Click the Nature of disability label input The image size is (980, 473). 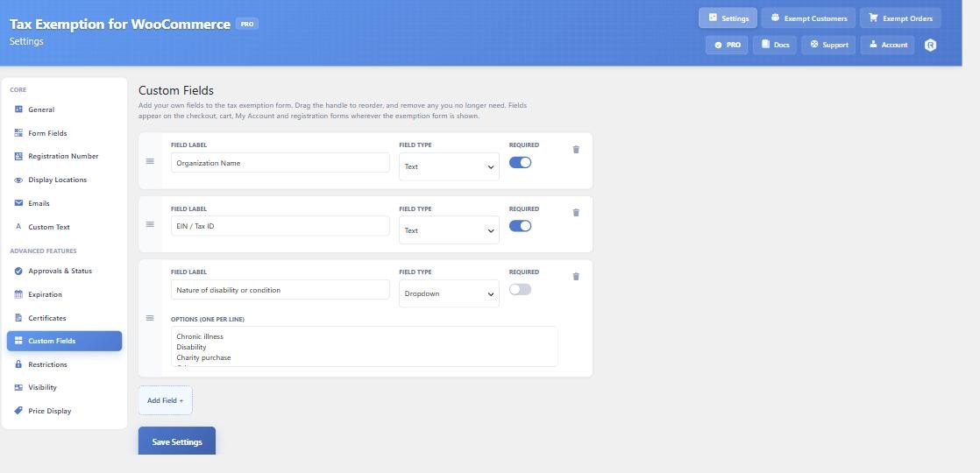click(x=280, y=290)
